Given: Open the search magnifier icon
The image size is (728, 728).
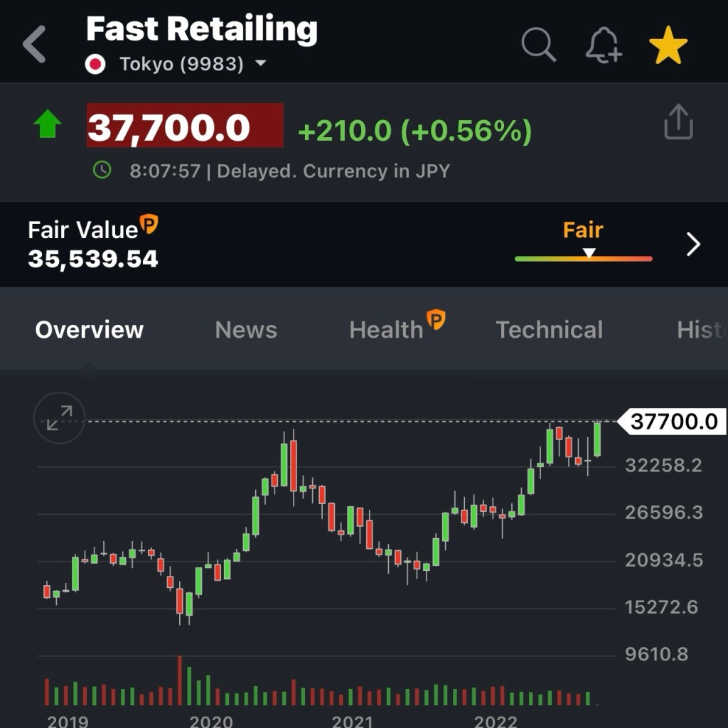Looking at the screenshot, I should pos(538,45).
